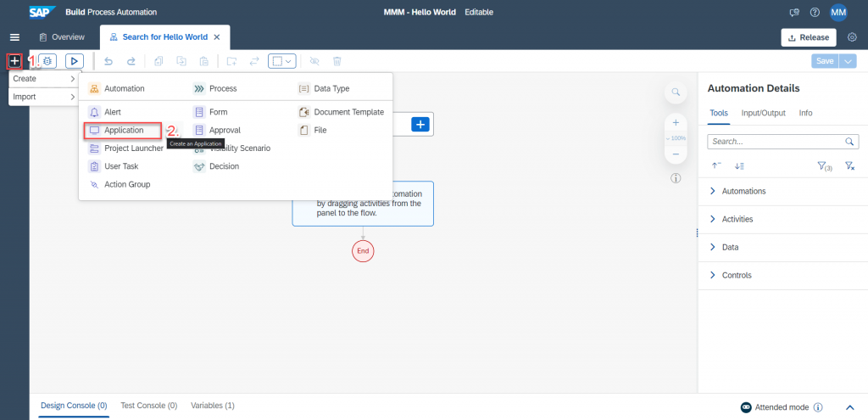
Task: Select Process from the Create menu
Action: coord(214,88)
